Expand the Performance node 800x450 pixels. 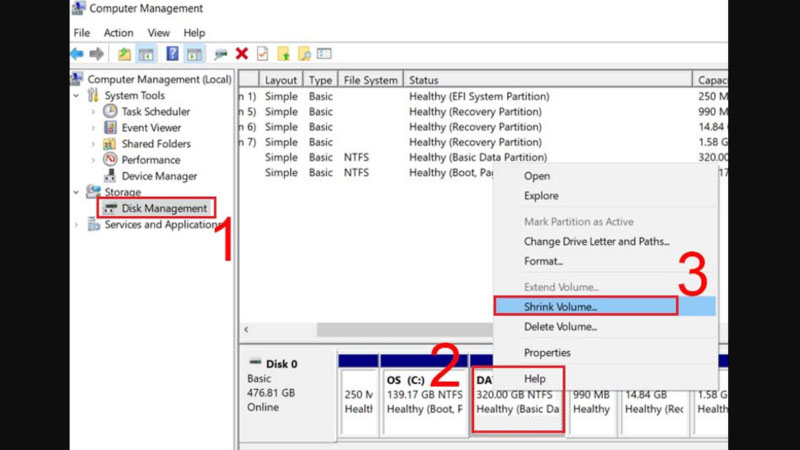pos(93,160)
